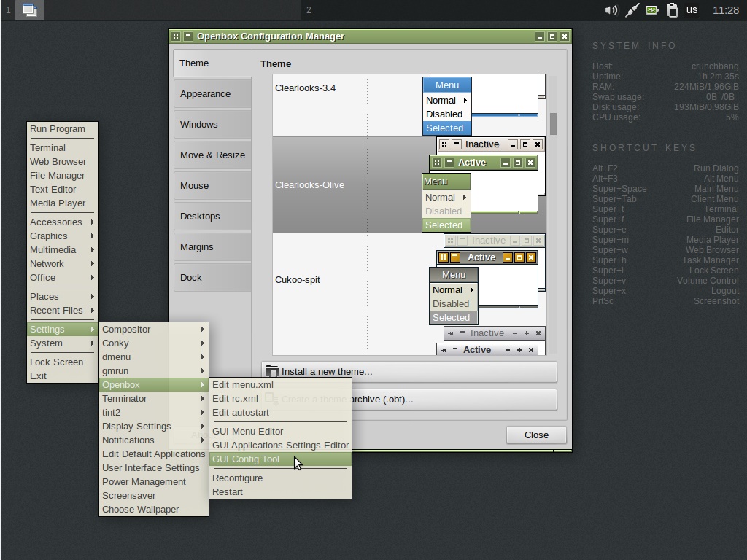Expand the System submenu

tap(63, 343)
